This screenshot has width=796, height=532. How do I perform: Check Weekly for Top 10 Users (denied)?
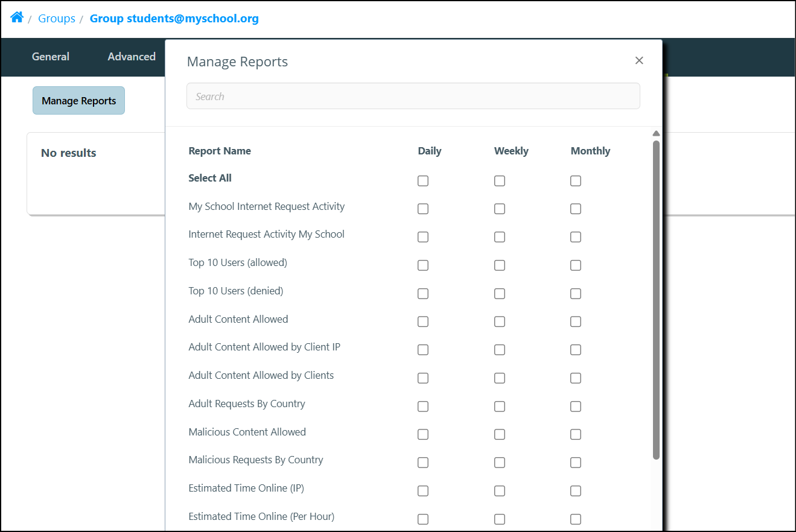[x=500, y=294]
